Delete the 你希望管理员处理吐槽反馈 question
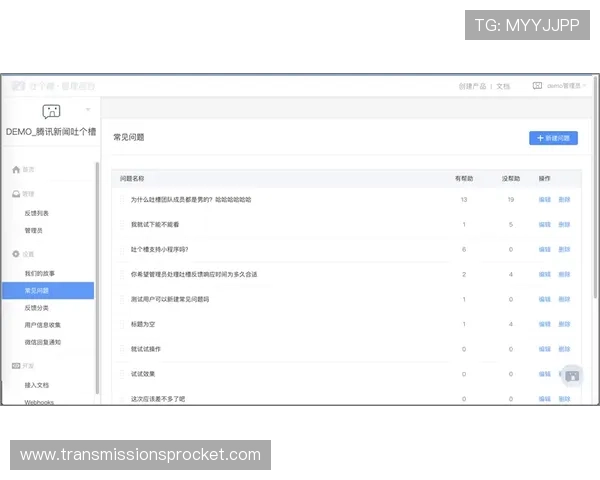 point(564,274)
